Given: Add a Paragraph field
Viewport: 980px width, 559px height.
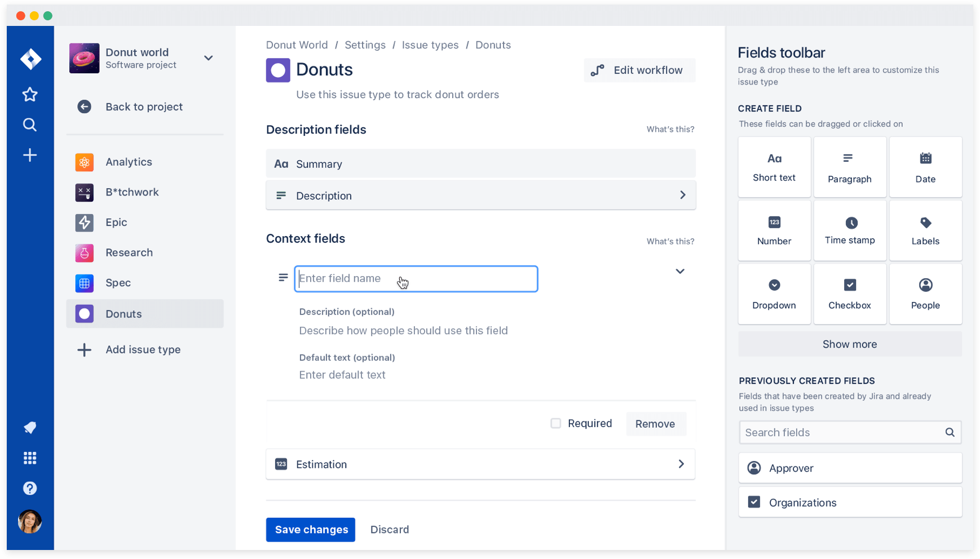Looking at the screenshot, I should coord(850,167).
